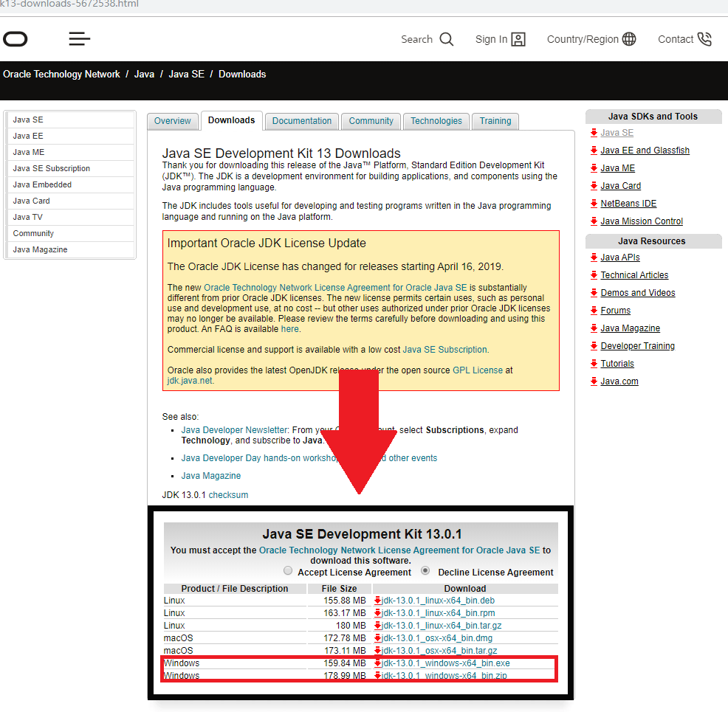Click the '155.88 MB' file size cell
The image size is (728, 712).
[340, 601]
